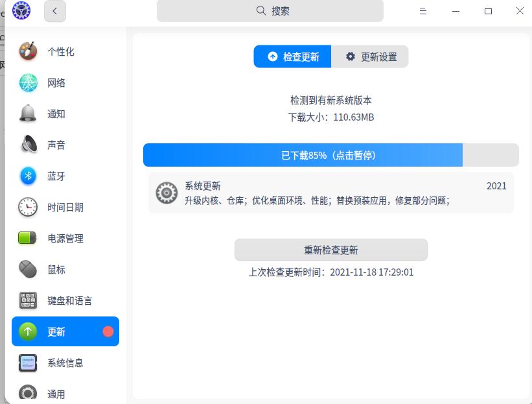Open the 蓝牙 Bluetooth settings
This screenshot has height=404, width=532.
pos(29,176)
